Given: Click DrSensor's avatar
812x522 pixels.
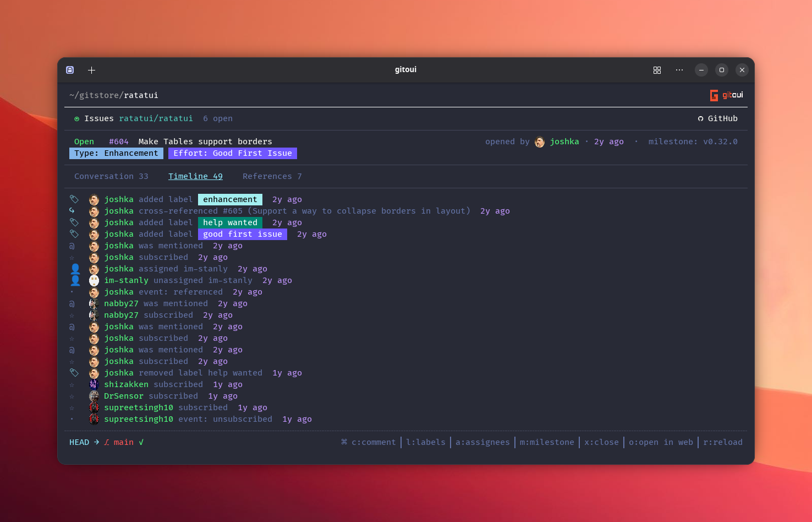Looking at the screenshot, I should (x=94, y=396).
